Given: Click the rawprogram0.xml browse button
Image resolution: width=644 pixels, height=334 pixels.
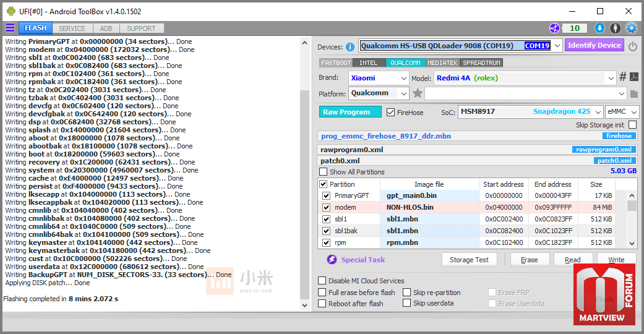Looking at the screenshot, I should (x=604, y=150).
